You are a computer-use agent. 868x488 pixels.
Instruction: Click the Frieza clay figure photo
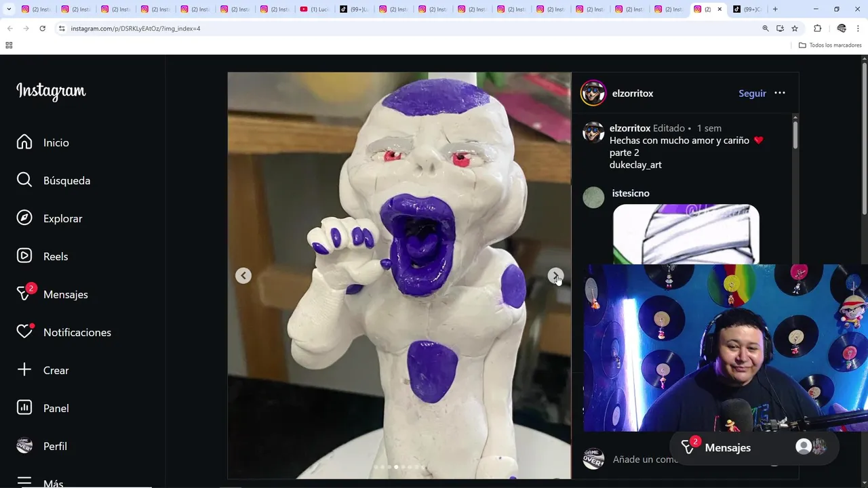(x=399, y=275)
